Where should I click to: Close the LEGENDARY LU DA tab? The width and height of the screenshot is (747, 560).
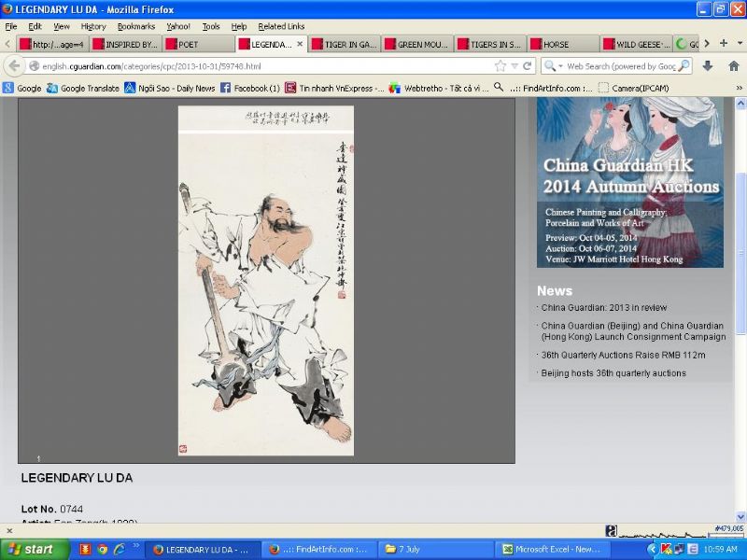[x=300, y=44]
